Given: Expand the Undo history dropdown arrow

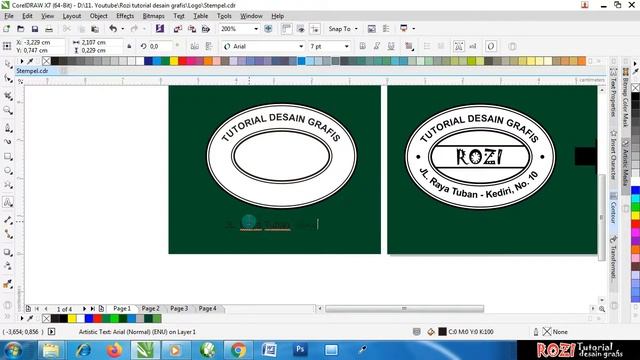Looking at the screenshot, I should 122,29.
